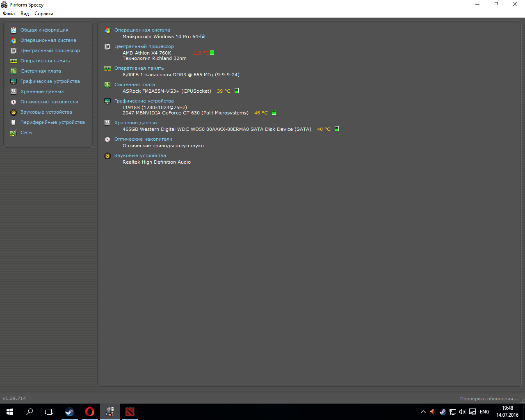Show hidden system tray icons
The image size is (525, 420).
423,412
